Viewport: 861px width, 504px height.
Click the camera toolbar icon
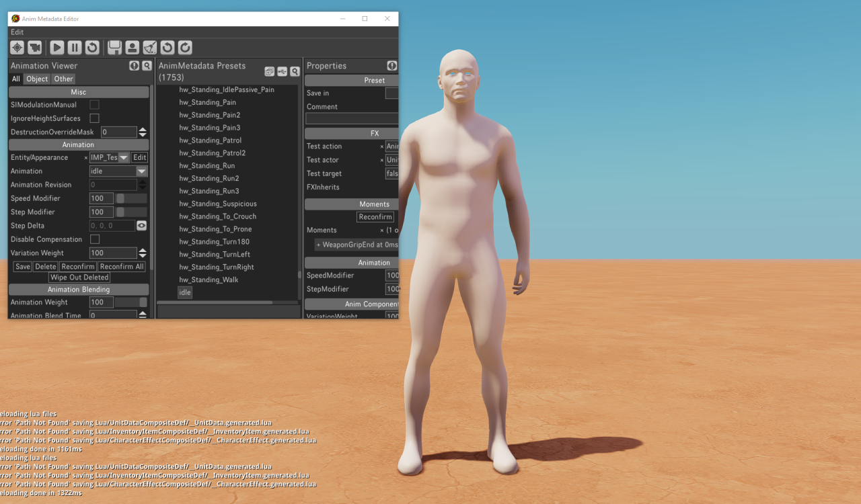34,48
